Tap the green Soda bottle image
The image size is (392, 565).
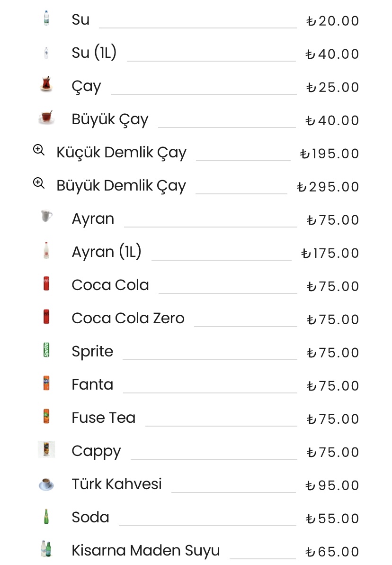(x=46, y=516)
